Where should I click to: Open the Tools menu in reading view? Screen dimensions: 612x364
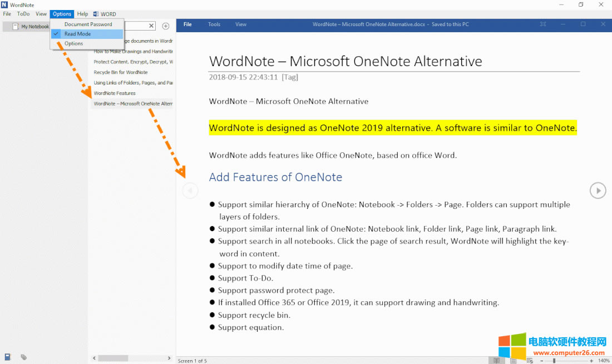214,24
